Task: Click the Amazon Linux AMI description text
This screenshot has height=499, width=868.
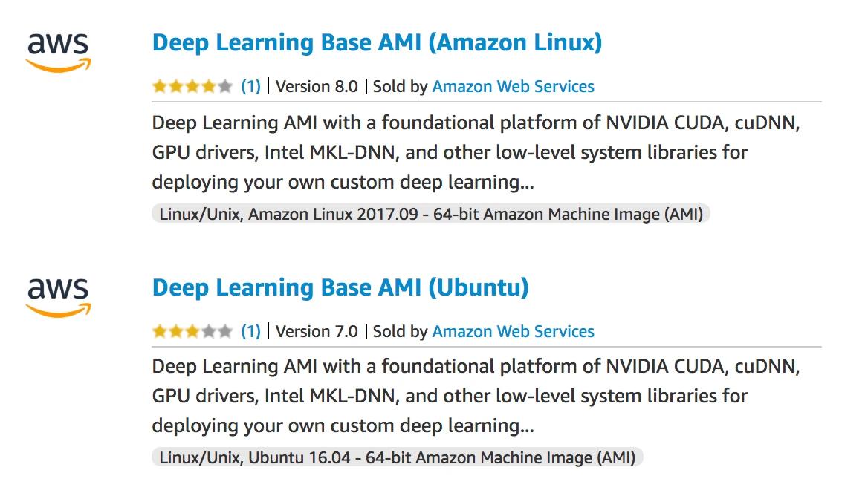Action: point(476,152)
